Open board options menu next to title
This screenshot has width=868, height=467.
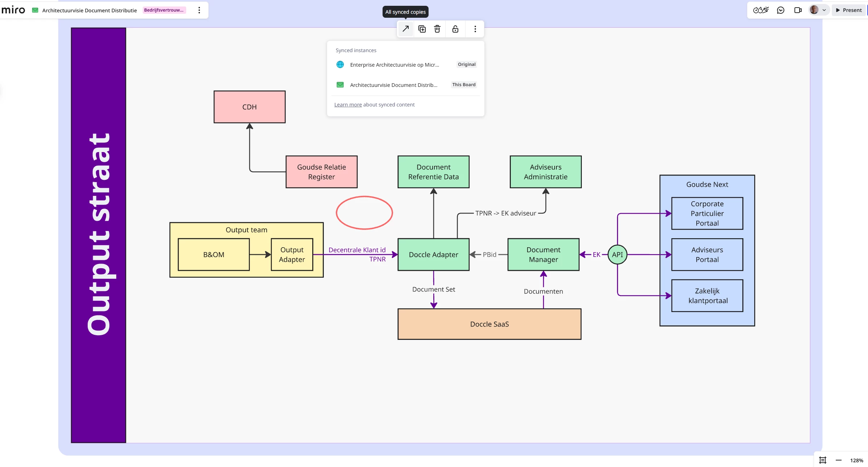point(199,10)
